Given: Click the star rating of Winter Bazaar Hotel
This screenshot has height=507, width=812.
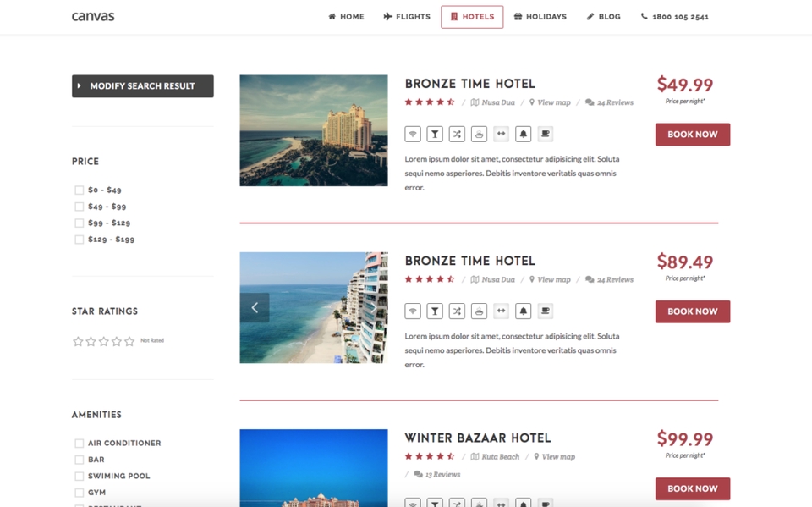Looking at the screenshot, I should [430, 456].
